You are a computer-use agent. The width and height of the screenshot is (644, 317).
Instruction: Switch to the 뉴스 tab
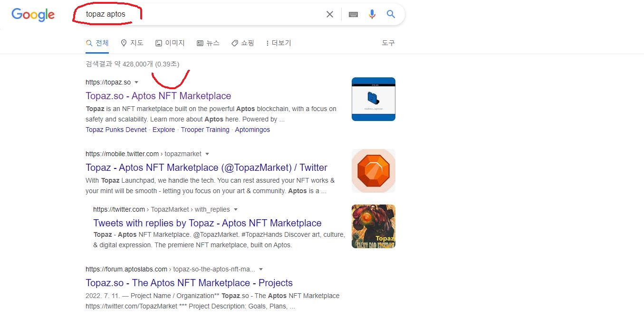coord(208,43)
